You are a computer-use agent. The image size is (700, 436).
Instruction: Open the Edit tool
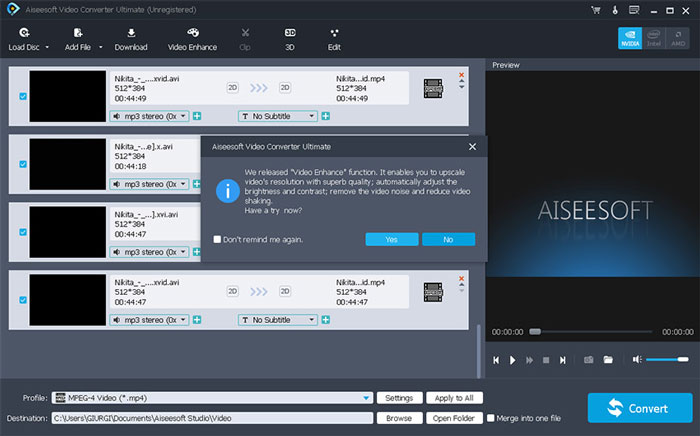pos(334,39)
